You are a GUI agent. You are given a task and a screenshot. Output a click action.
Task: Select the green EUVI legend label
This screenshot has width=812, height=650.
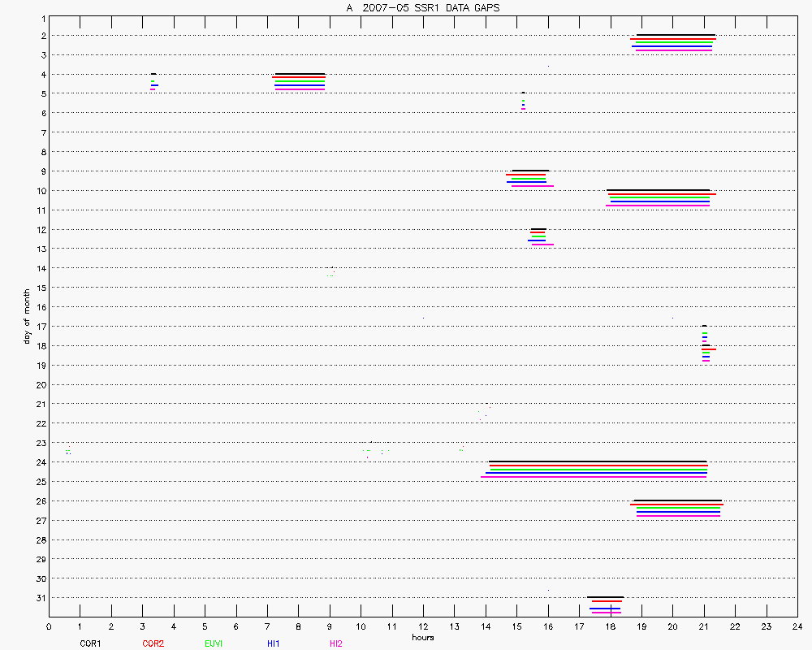214,643
